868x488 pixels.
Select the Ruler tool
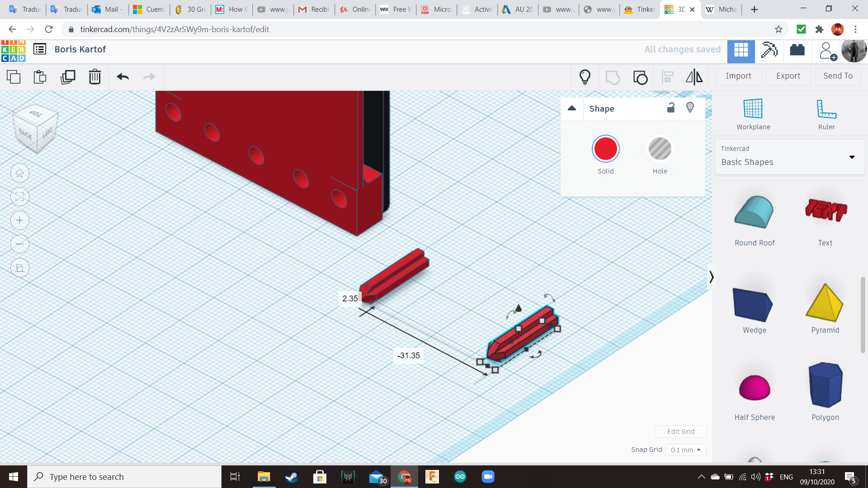coord(826,112)
